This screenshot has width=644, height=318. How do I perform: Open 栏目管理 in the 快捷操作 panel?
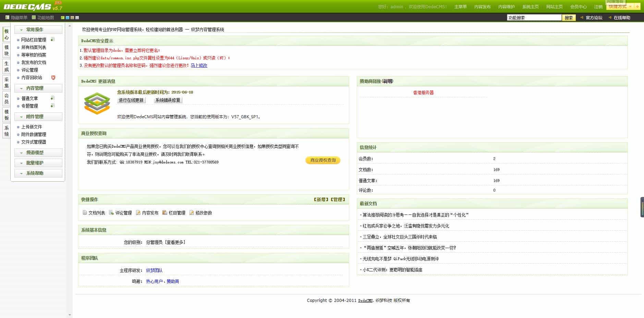174,213
